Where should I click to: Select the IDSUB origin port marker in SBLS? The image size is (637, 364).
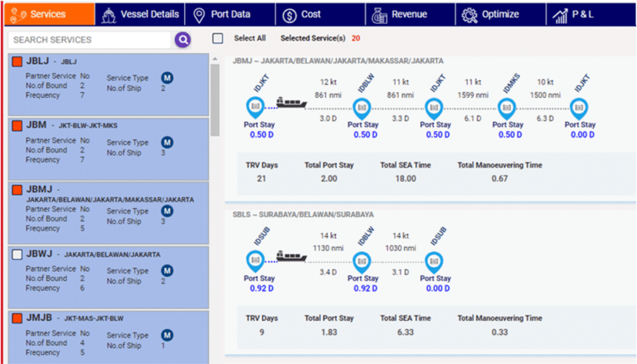(x=255, y=260)
